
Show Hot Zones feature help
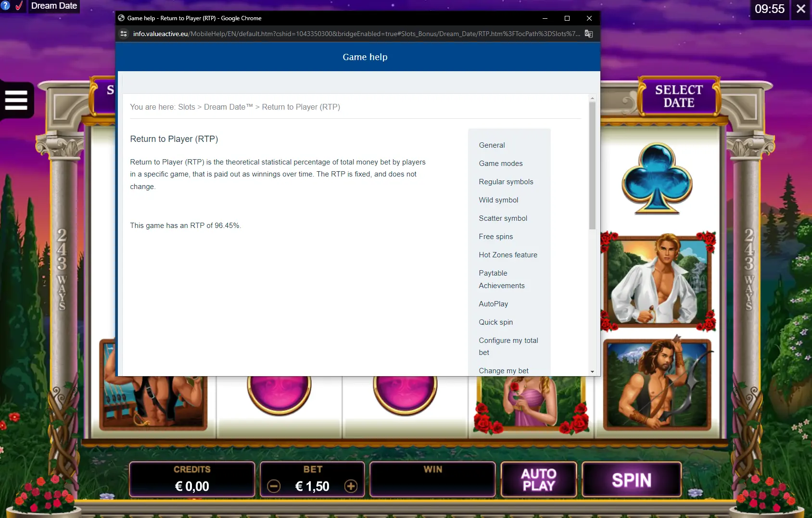508,255
